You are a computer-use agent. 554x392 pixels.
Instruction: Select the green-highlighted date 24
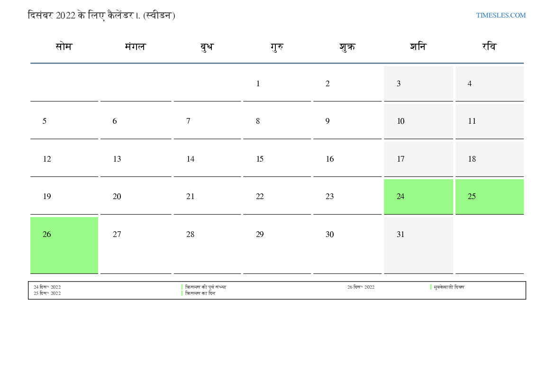400,197
